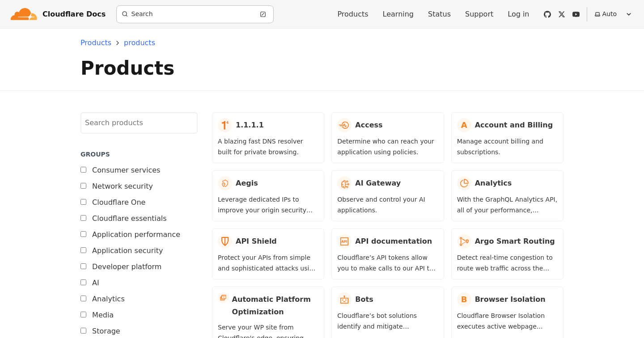Open the 1.1.1.1 product title

(250, 125)
